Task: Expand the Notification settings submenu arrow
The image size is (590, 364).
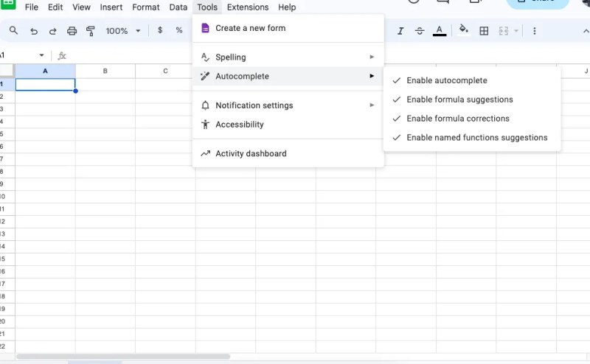Action: click(372, 105)
